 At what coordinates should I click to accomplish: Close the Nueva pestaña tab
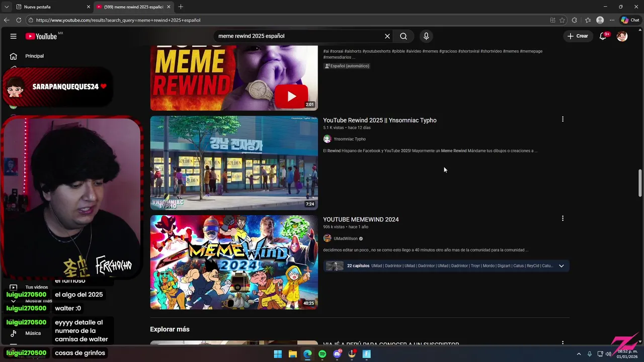click(x=89, y=7)
